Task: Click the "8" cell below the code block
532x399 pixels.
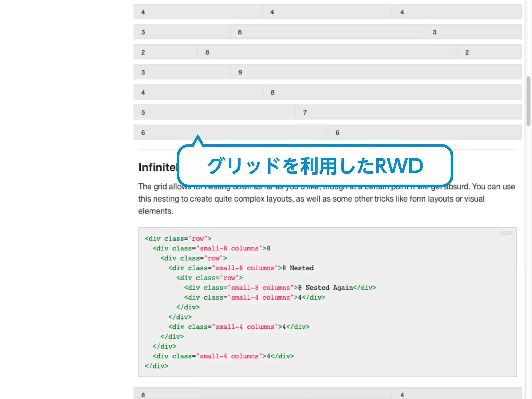Action: [263, 393]
